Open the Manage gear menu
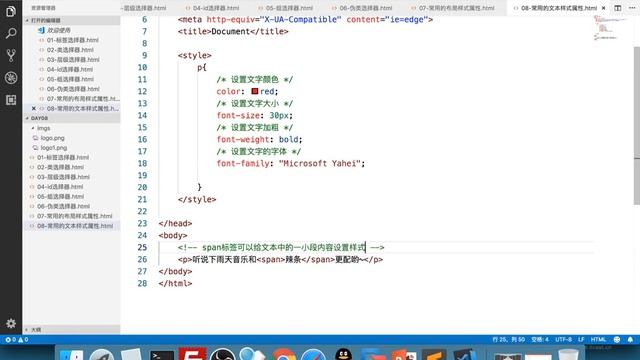The width and height of the screenshot is (640, 360). click(x=11, y=324)
